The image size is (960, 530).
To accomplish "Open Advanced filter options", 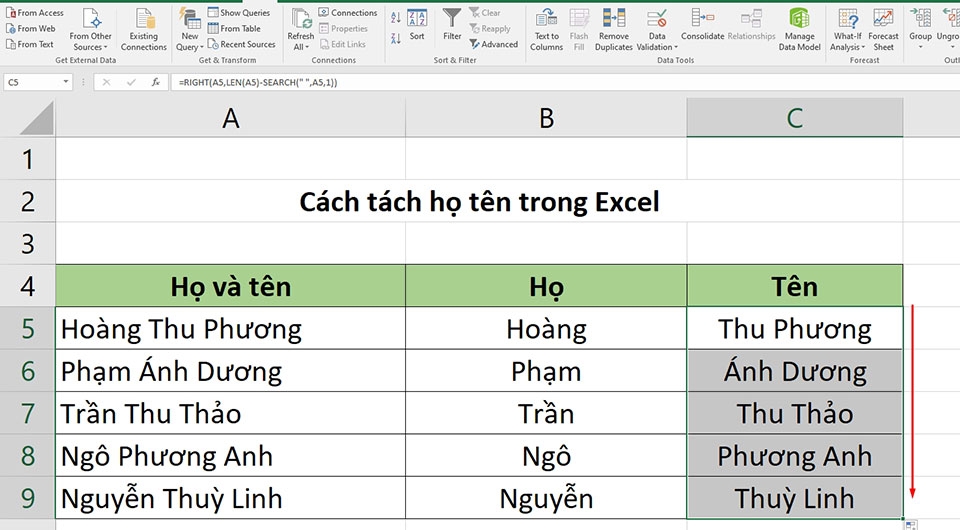I will coord(493,44).
